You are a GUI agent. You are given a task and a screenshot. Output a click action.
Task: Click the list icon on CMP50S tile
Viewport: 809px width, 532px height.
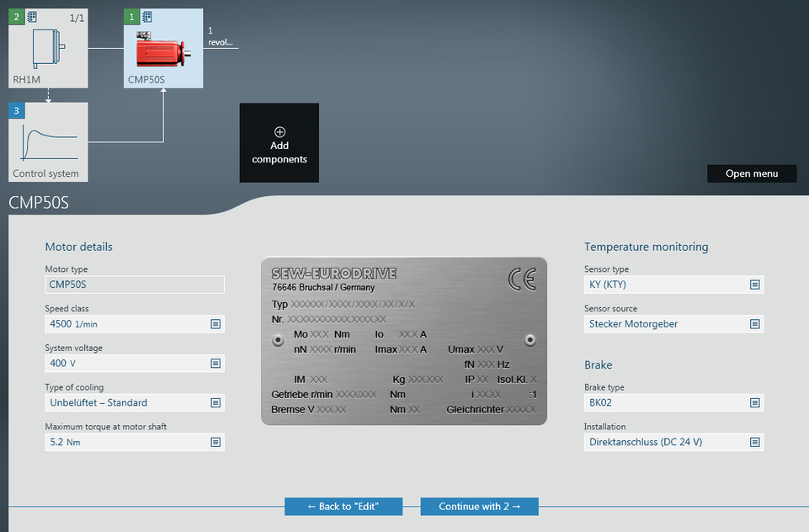(x=147, y=17)
